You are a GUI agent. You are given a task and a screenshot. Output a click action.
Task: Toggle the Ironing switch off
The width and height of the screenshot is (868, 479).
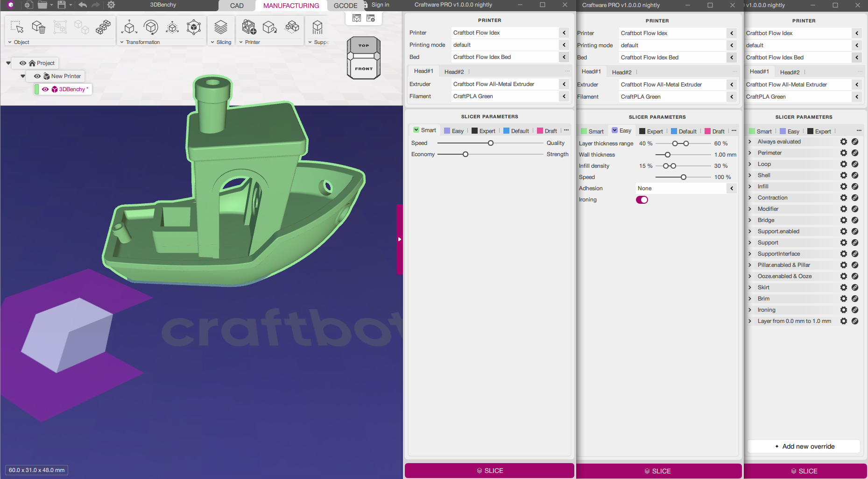click(642, 200)
